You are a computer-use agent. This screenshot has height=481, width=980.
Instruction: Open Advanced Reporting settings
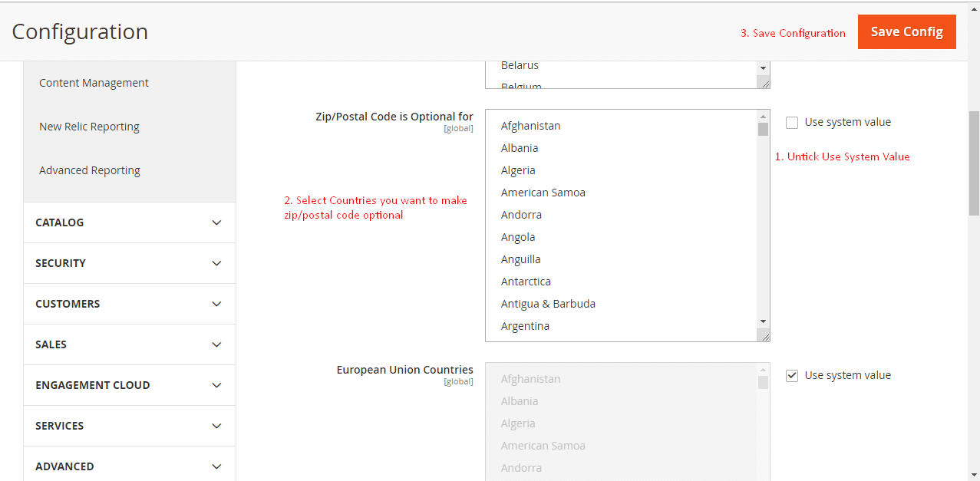point(89,170)
